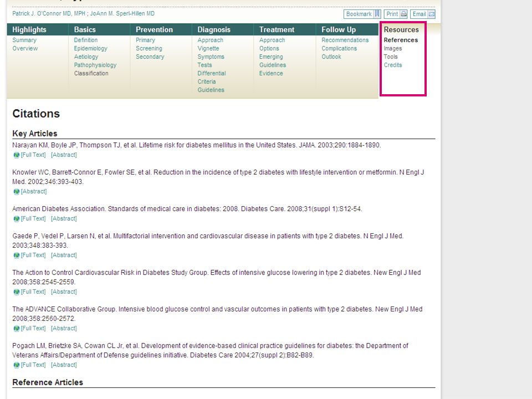Click globe icon under Gaede P citation
Screen dimensions: 532x399
(16, 255)
